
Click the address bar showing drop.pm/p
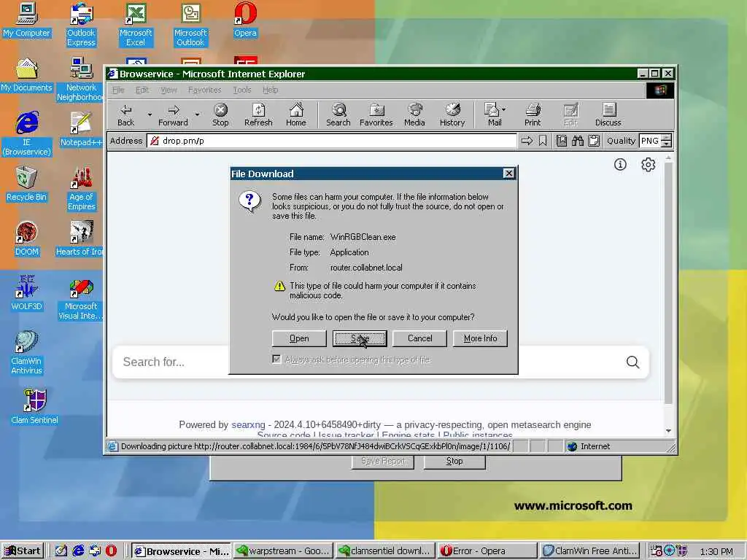click(x=332, y=141)
